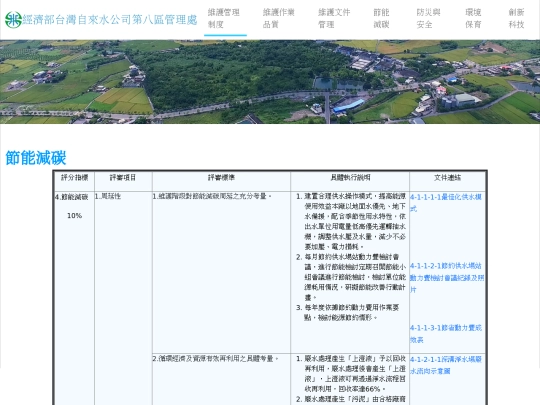Click the 節能減碳 page heading
540x405 pixels.
click(x=36, y=158)
